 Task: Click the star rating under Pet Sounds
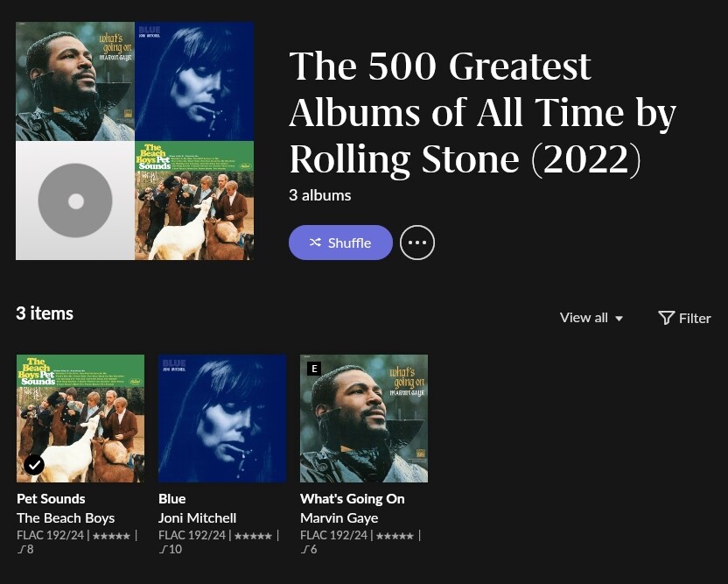[111, 535]
